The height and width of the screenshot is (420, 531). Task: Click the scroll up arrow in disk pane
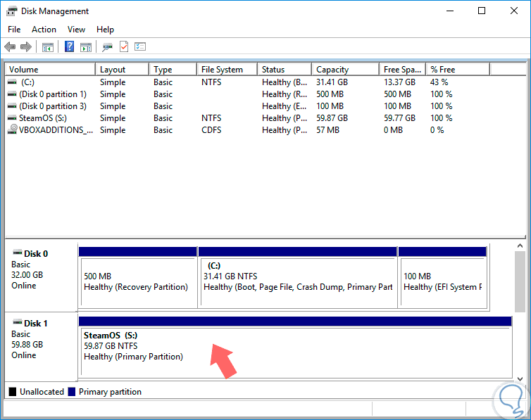point(520,246)
